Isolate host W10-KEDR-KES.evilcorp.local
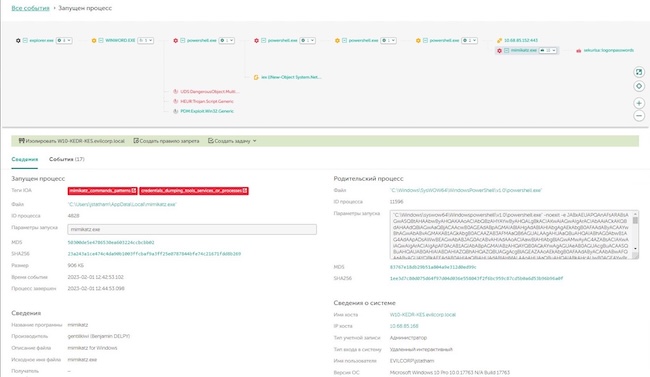The image size is (650, 377). 71,141
